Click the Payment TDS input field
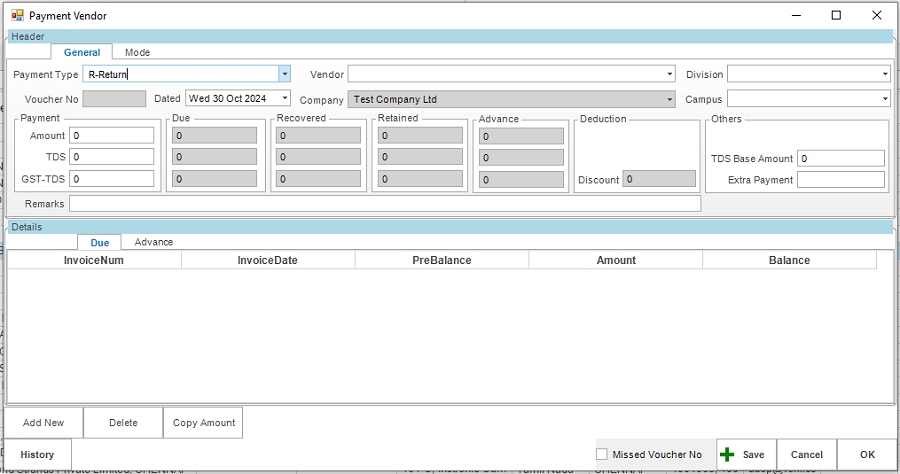This screenshot has height=474, width=900. 112,157
